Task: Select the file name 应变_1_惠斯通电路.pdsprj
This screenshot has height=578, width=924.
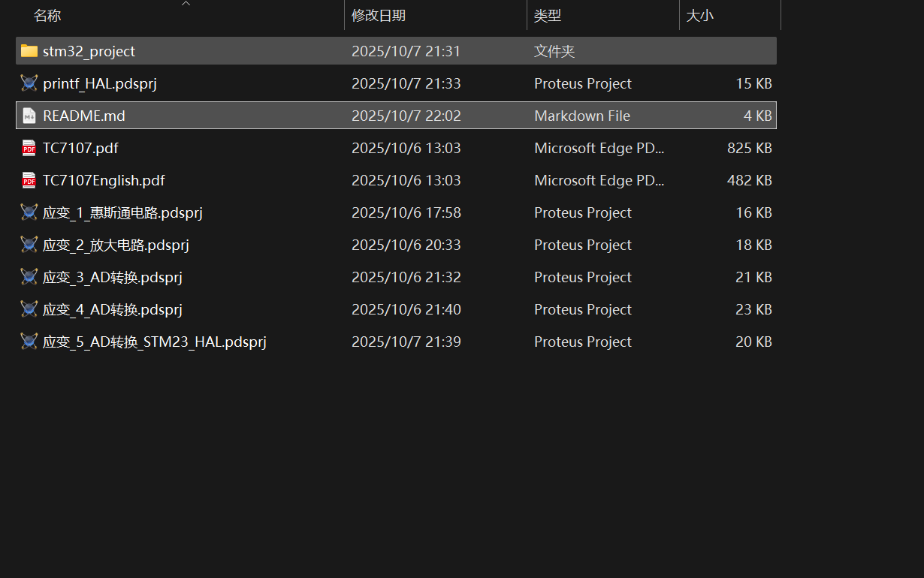Action: 122,212
